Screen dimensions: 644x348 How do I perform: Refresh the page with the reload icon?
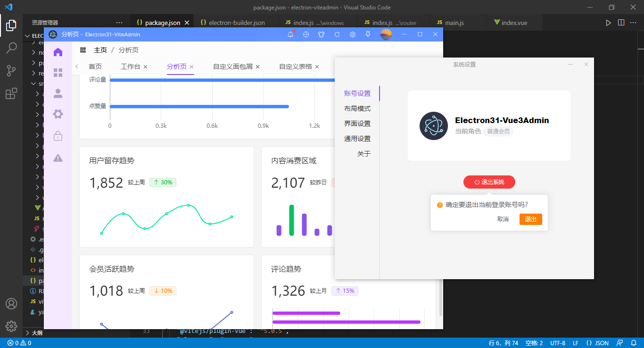pyautogui.click(x=337, y=34)
